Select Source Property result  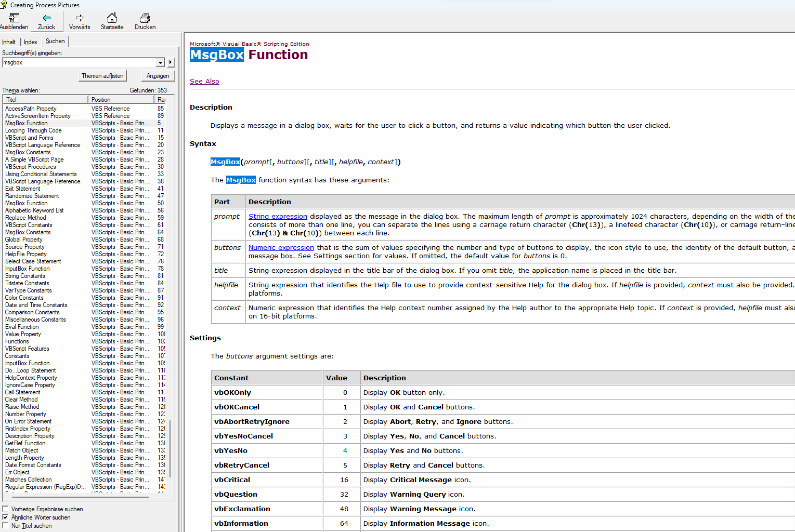pyautogui.click(x=25, y=247)
